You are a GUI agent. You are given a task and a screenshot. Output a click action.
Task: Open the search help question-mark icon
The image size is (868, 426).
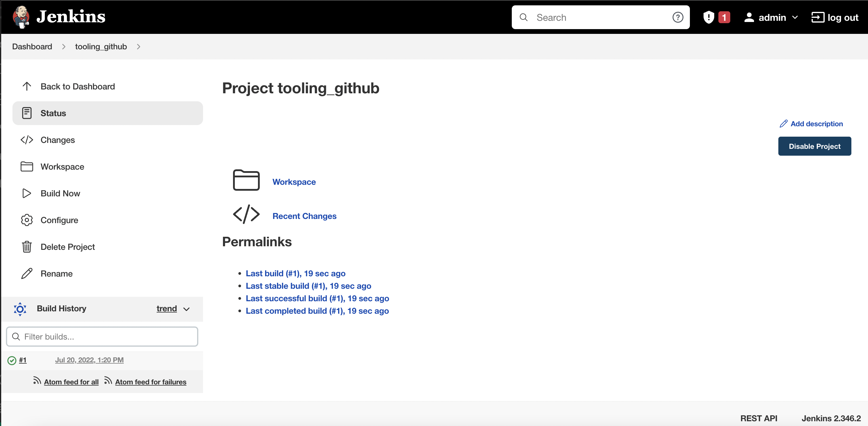click(x=678, y=17)
